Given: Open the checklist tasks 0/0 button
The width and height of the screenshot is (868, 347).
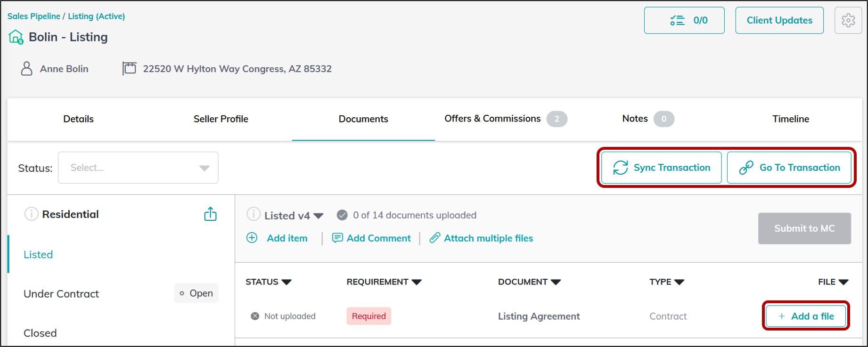Looking at the screenshot, I should pos(684,20).
